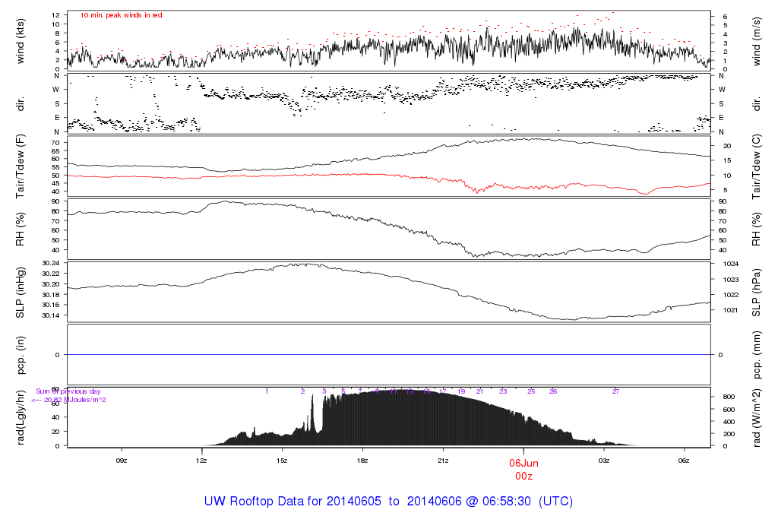
Task: Click the SLP (hPa) right axis label
Action: tap(756, 293)
